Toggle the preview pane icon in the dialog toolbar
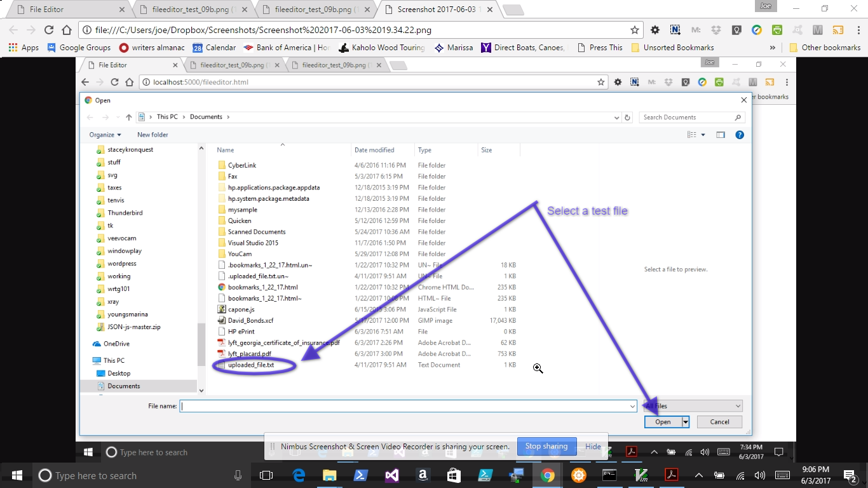 click(721, 135)
